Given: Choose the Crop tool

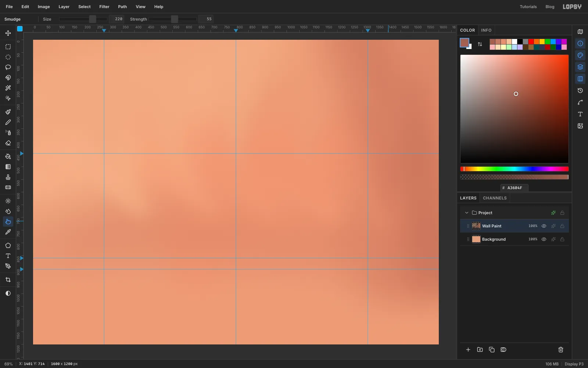Looking at the screenshot, I should point(8,280).
